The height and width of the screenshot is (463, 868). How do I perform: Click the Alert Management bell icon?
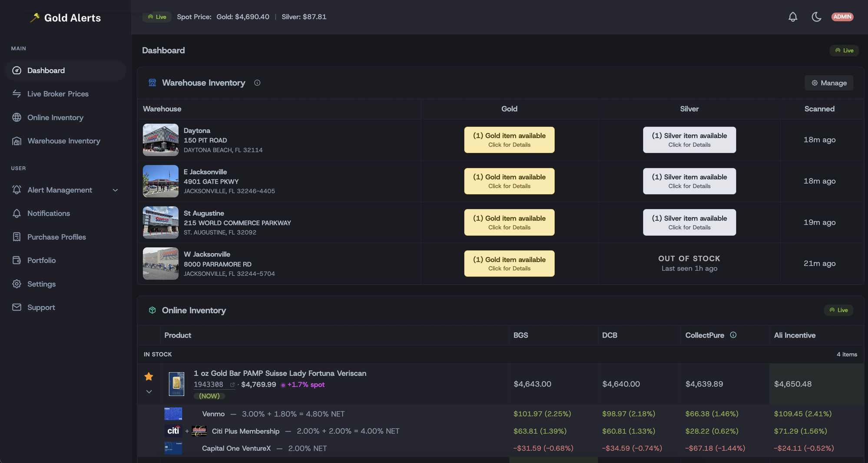click(17, 190)
